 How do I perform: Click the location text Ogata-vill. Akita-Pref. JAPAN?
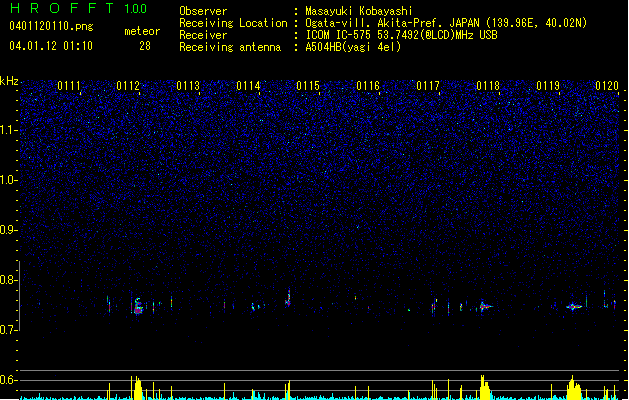pyautogui.click(x=392, y=23)
